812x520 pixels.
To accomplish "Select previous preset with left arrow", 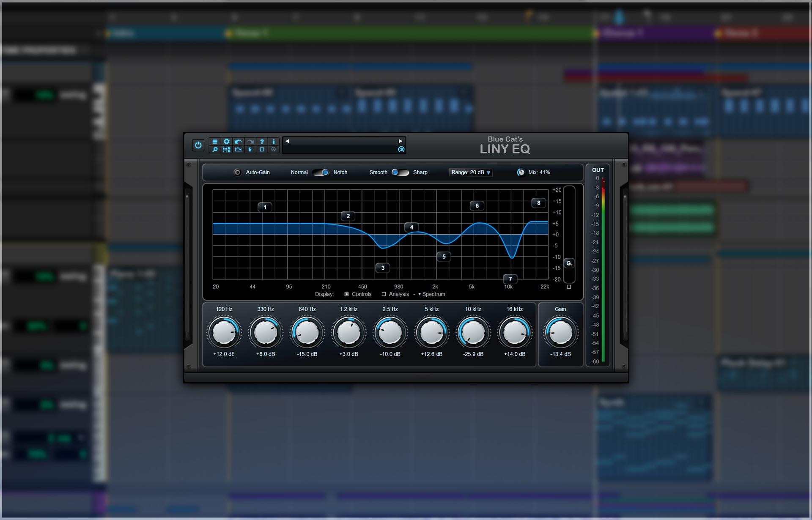I will [x=288, y=141].
